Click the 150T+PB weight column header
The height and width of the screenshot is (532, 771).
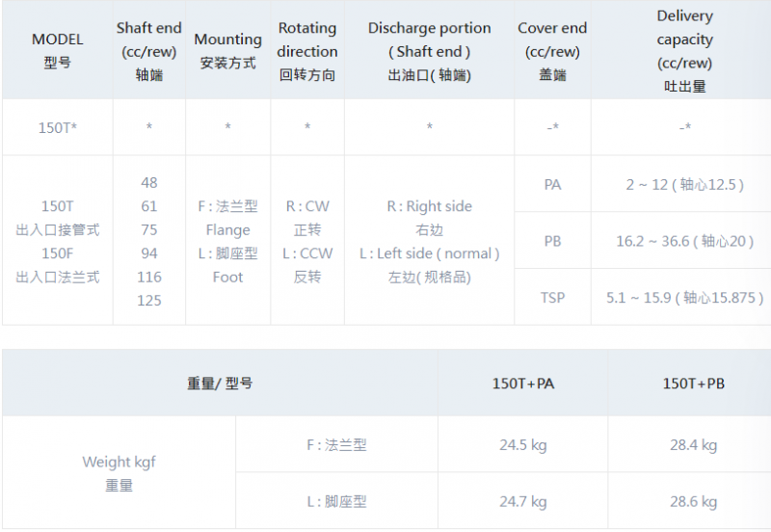(x=693, y=384)
